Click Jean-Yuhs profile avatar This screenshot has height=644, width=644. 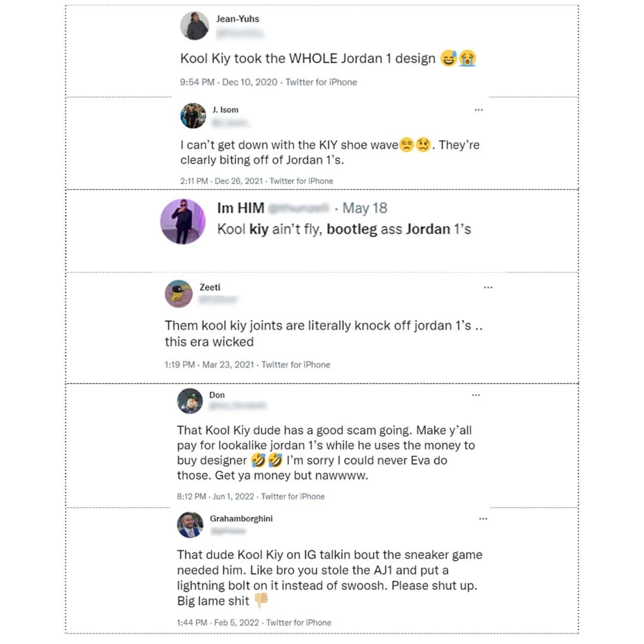(194, 26)
